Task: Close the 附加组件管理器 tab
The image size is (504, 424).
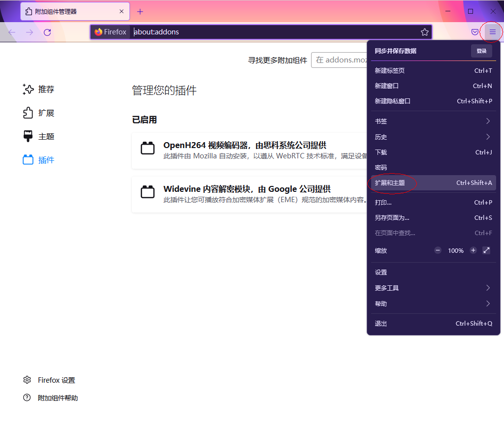Action: tap(122, 11)
